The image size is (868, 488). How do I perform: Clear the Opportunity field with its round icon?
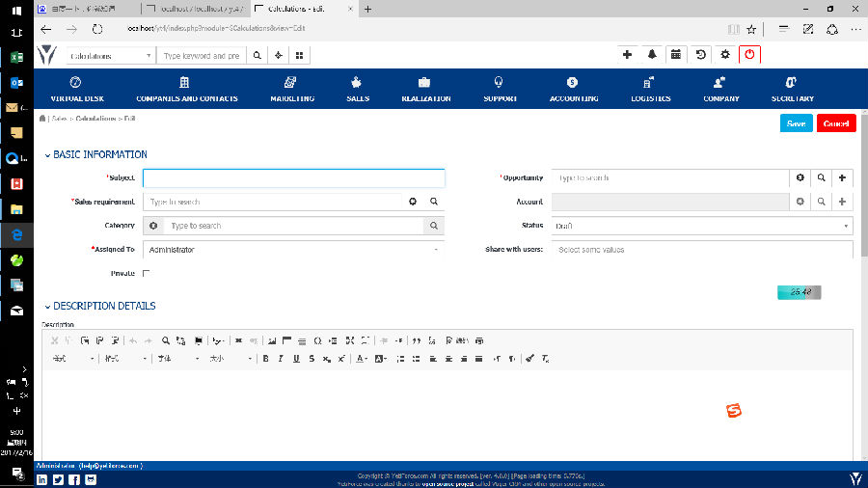point(800,177)
